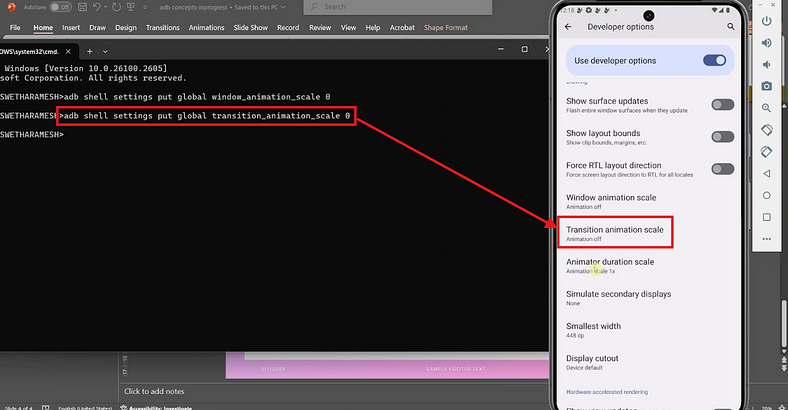This screenshot has width=788, height=410.
Task: Enable Show layout bounds toggle
Action: click(722, 137)
